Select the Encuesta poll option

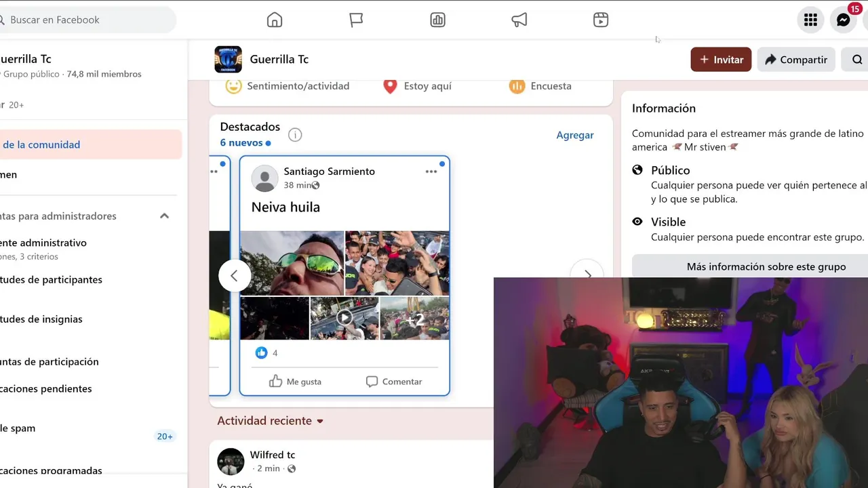(540, 86)
